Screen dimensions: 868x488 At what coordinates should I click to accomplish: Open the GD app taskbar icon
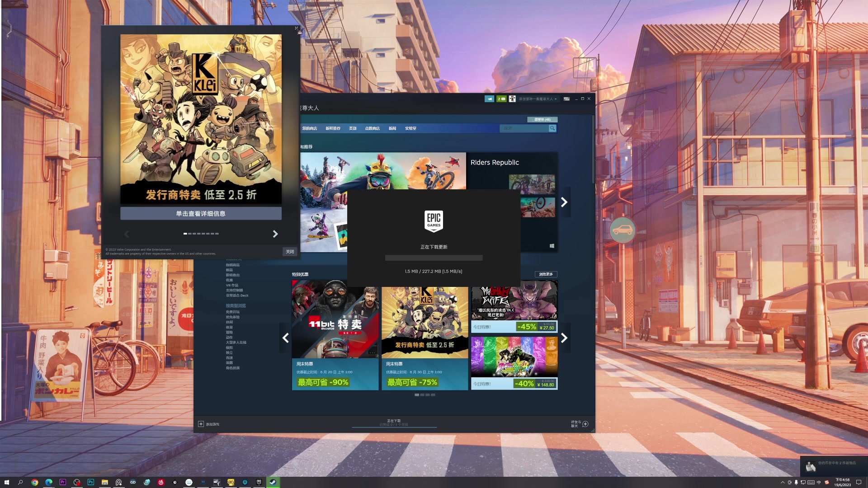click(133, 482)
